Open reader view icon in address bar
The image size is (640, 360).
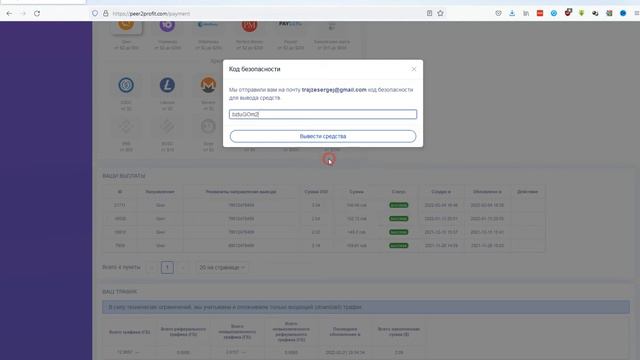click(429, 13)
